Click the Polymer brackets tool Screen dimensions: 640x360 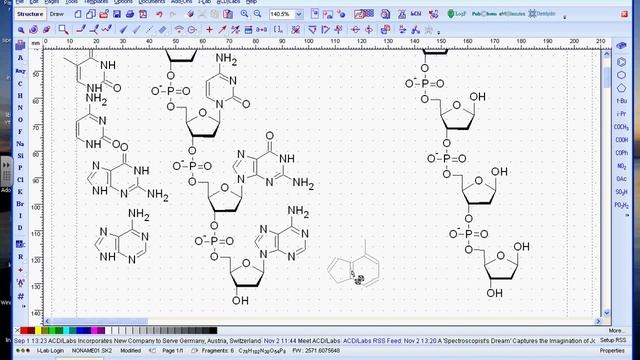278,29
